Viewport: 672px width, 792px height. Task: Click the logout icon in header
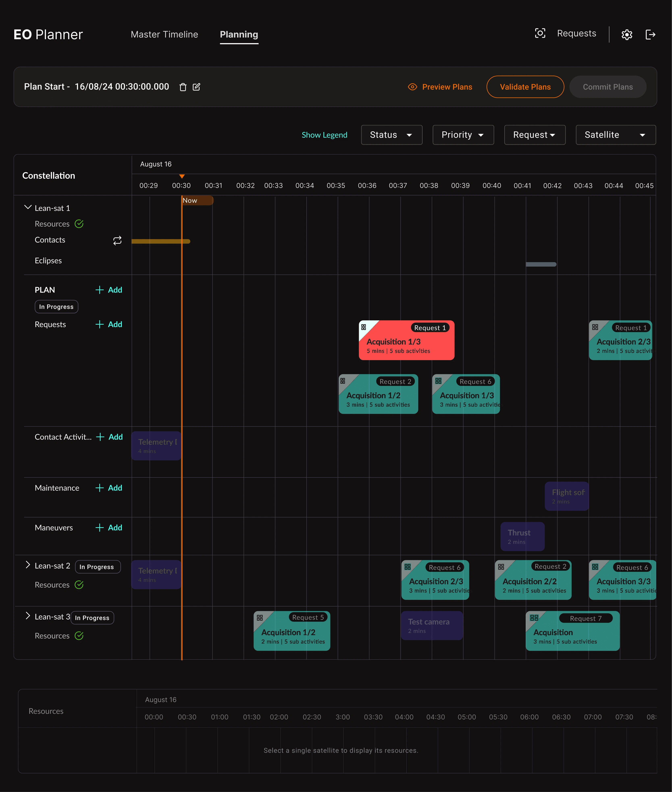pos(650,35)
